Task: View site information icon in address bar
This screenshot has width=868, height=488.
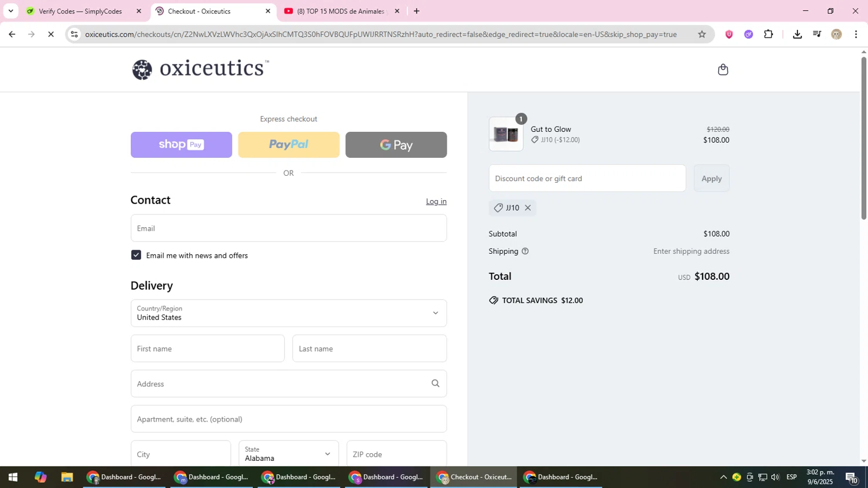Action: tap(74, 34)
